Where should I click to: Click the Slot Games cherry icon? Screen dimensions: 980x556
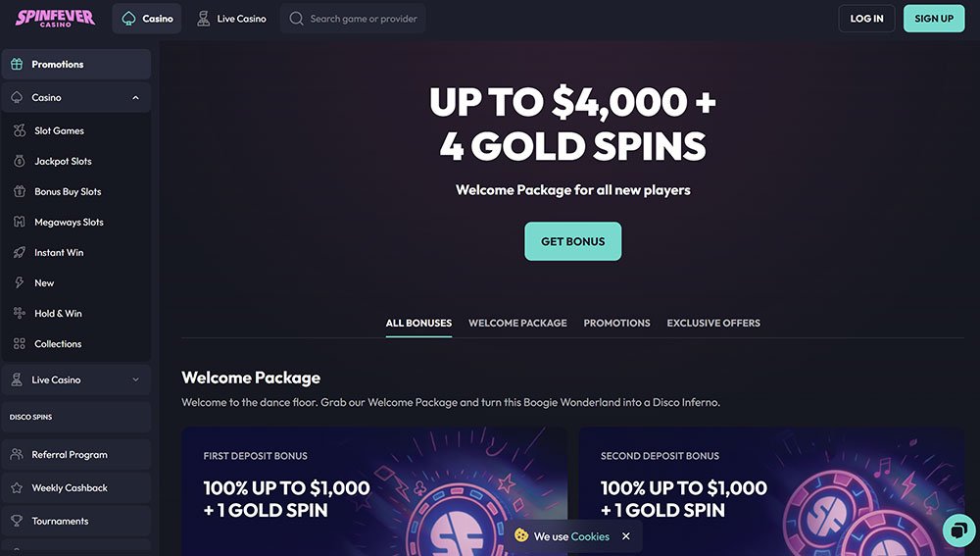tap(20, 130)
